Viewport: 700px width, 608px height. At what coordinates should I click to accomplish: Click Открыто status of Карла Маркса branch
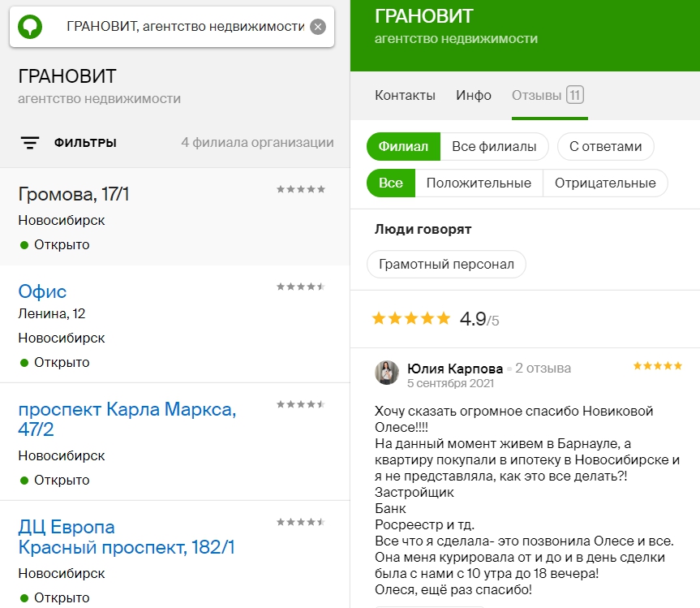55,481
